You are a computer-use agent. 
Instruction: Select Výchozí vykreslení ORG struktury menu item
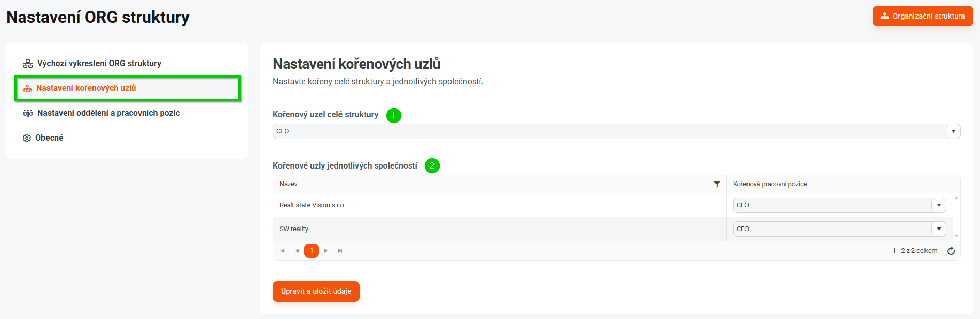99,64
